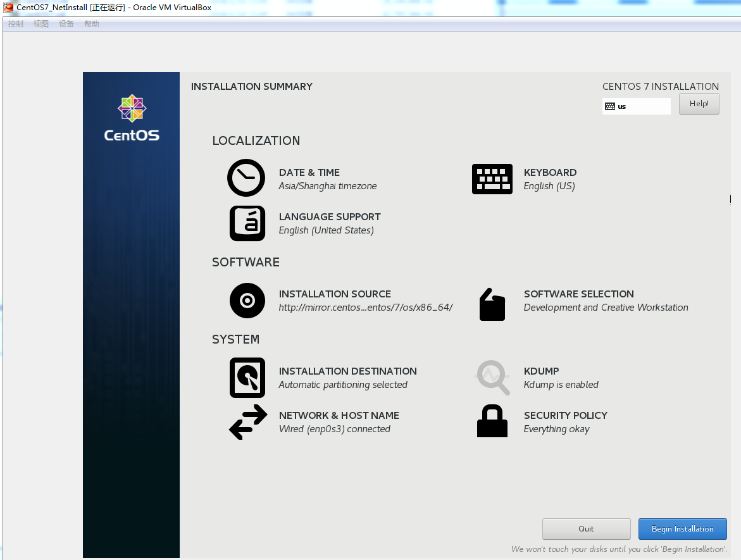Open the 'us' keyboard layout indicator
Screen dimensions: 741x560
tap(636, 106)
